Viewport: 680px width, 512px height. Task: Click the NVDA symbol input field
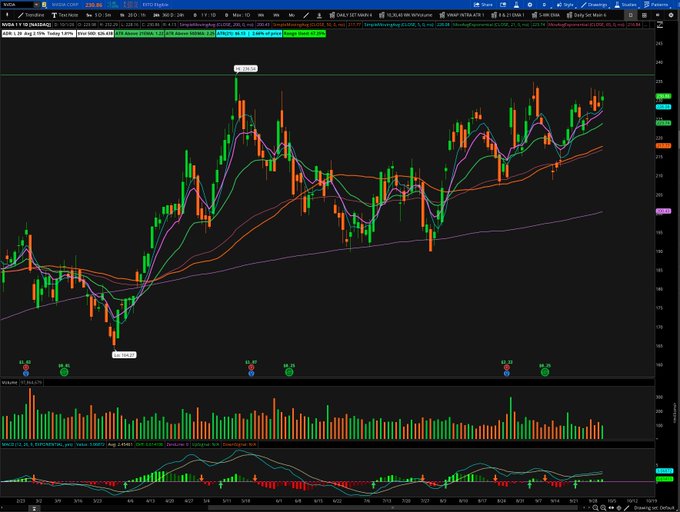[x=17, y=5]
